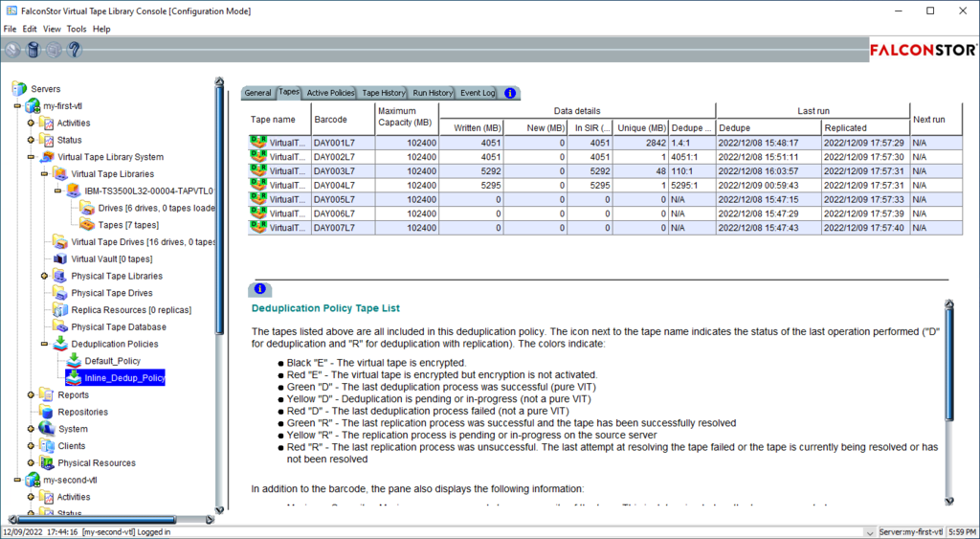Open the Help menu
Image resolution: width=980 pixels, height=539 pixels.
tap(101, 29)
